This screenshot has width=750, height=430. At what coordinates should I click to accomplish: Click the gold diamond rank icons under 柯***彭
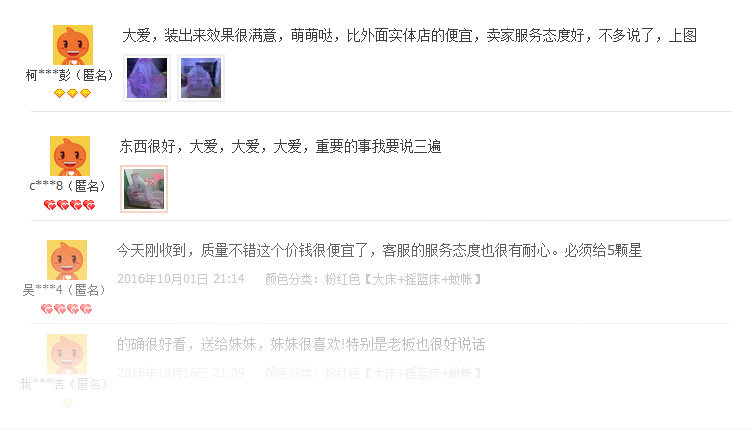coord(72,93)
